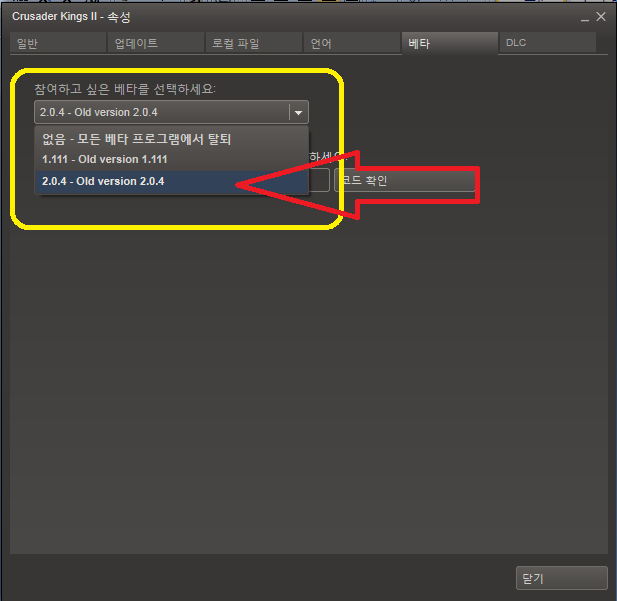Screen dimensions: 617x601
Task: Open the 업데이트 tab
Action: point(156,43)
